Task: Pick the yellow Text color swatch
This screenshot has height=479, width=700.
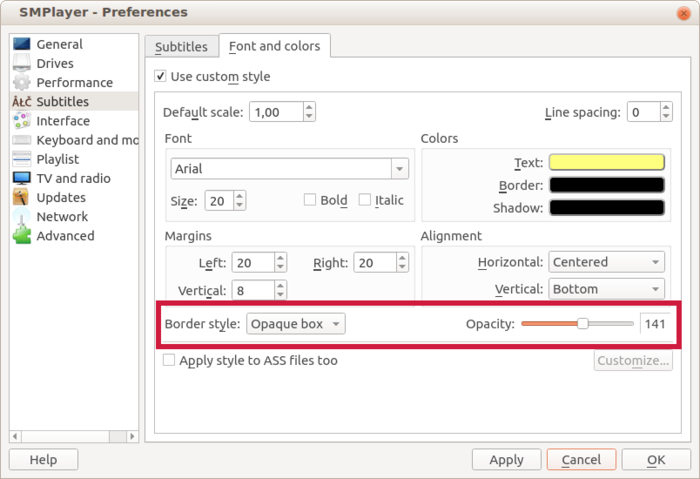Action: pyautogui.click(x=606, y=162)
